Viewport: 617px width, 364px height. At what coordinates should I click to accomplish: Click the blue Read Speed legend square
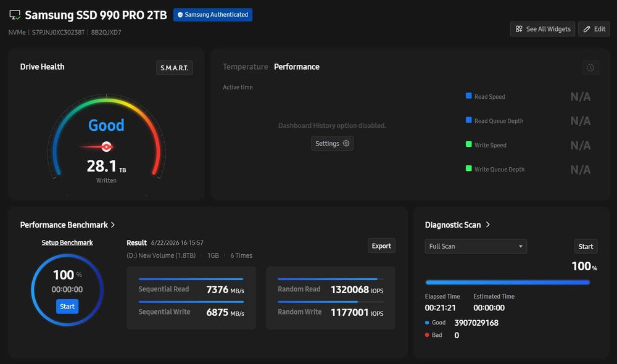tap(469, 96)
